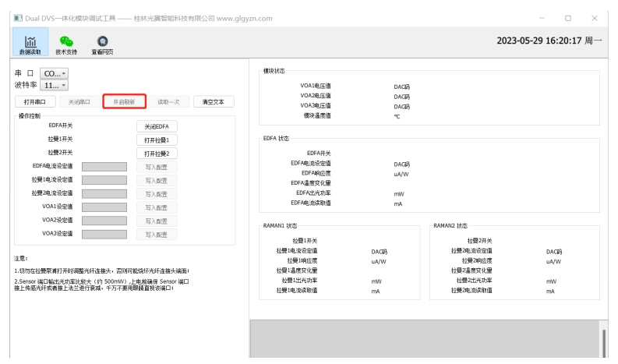Click the 清空文本 button
This screenshot has height=364, width=618.
click(x=213, y=101)
